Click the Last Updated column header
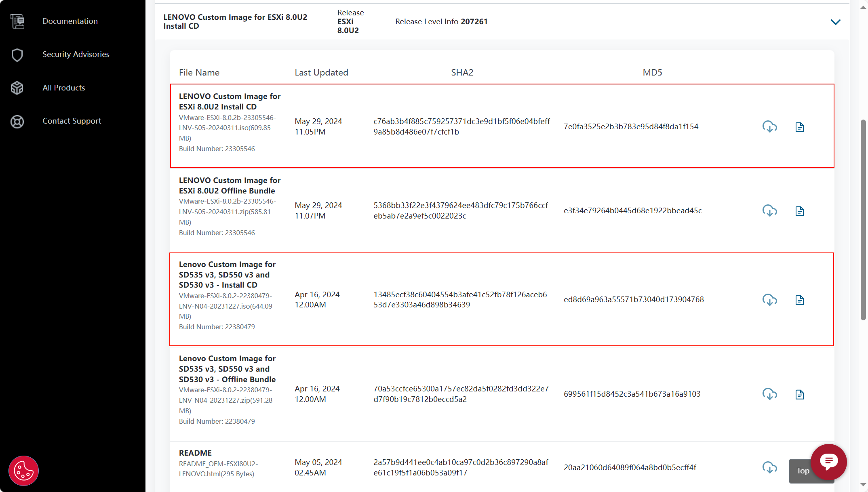The width and height of the screenshot is (868, 492). [321, 72]
